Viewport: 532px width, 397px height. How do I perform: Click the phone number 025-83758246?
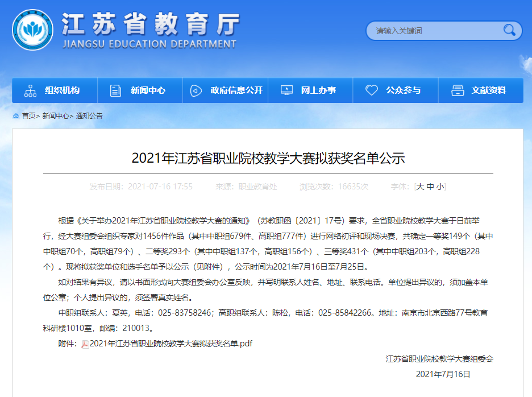tap(185, 313)
